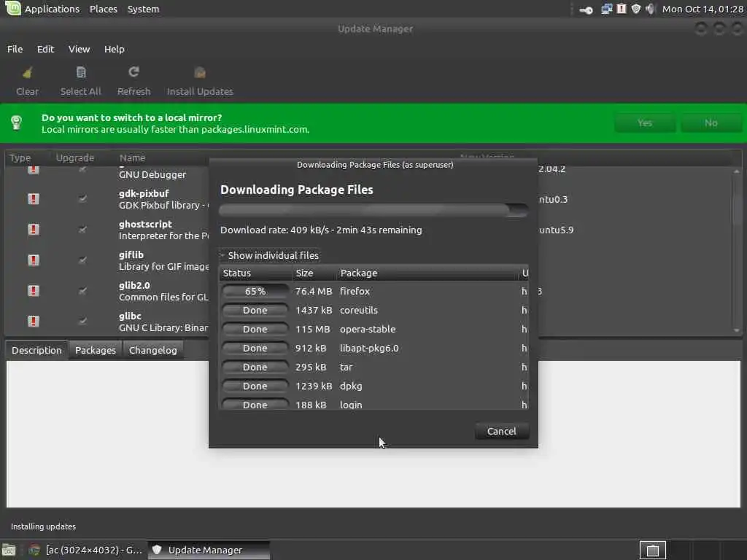Click the red update notifier tray icon
The height and width of the screenshot is (560, 747).
tap(622, 9)
